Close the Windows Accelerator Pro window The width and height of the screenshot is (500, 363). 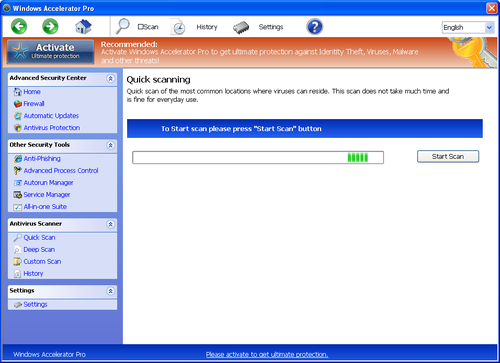[x=492, y=8]
